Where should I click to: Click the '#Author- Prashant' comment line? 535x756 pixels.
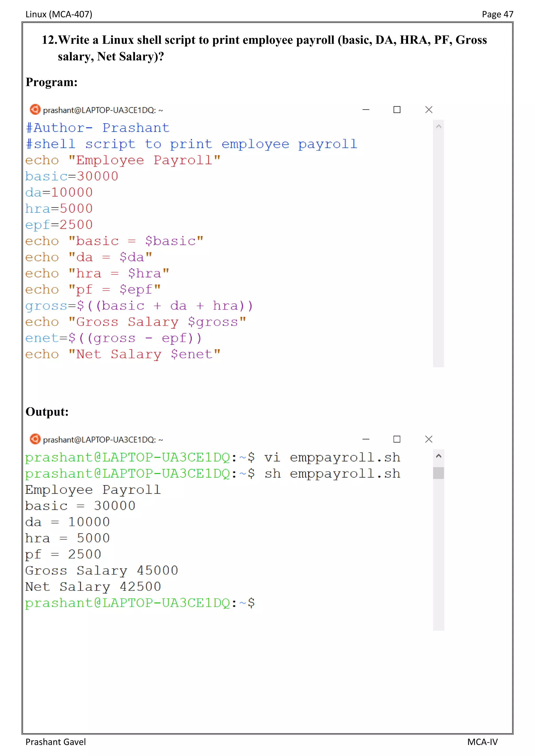pyautogui.click(x=98, y=128)
